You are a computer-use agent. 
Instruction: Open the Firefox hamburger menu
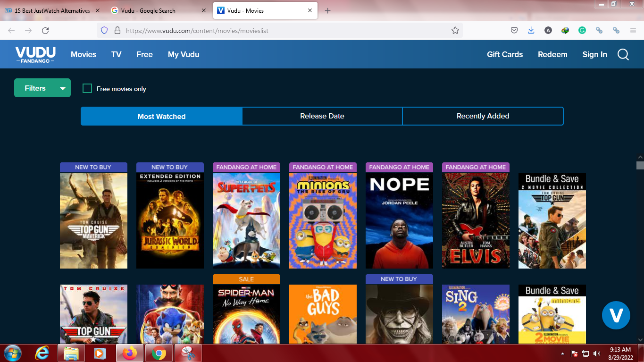coord(633,30)
